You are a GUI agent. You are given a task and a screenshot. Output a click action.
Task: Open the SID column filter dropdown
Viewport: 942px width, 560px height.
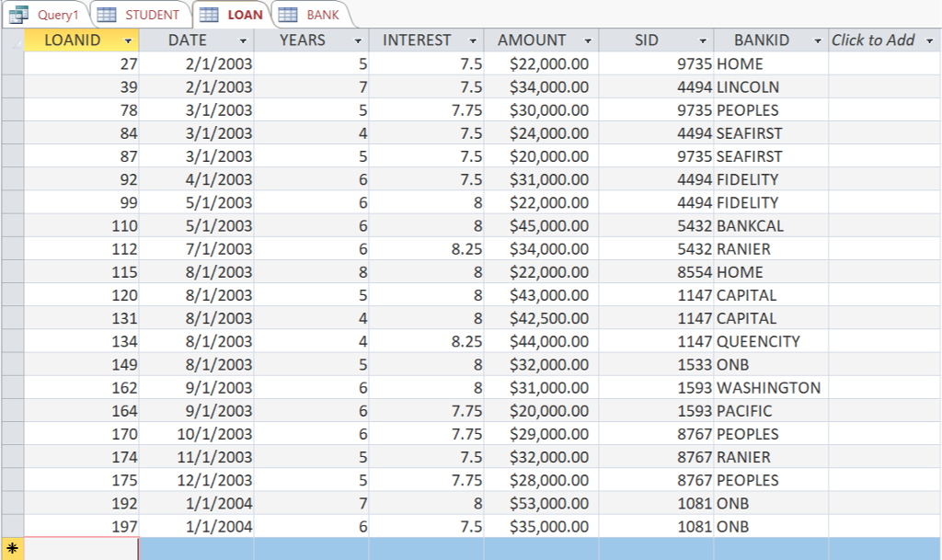703,40
